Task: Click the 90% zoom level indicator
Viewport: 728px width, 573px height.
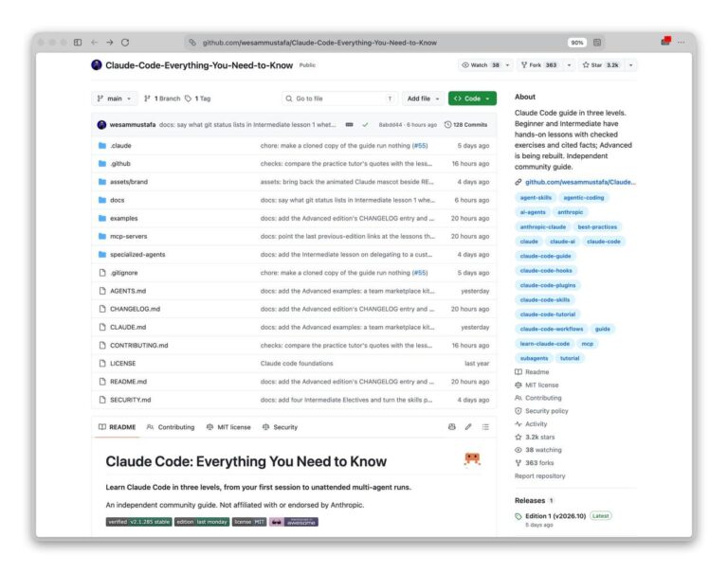Action: tap(576, 43)
